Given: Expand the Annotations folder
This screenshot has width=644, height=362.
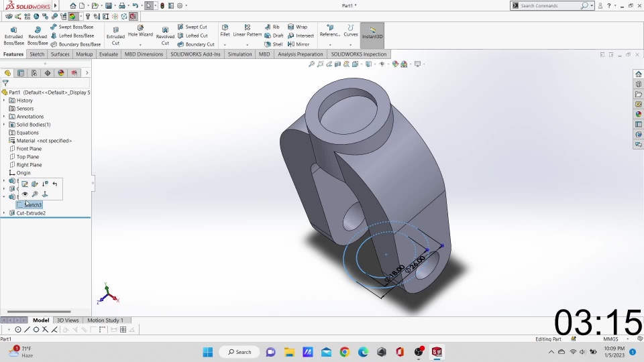Looking at the screenshot, I should coord(4,117).
